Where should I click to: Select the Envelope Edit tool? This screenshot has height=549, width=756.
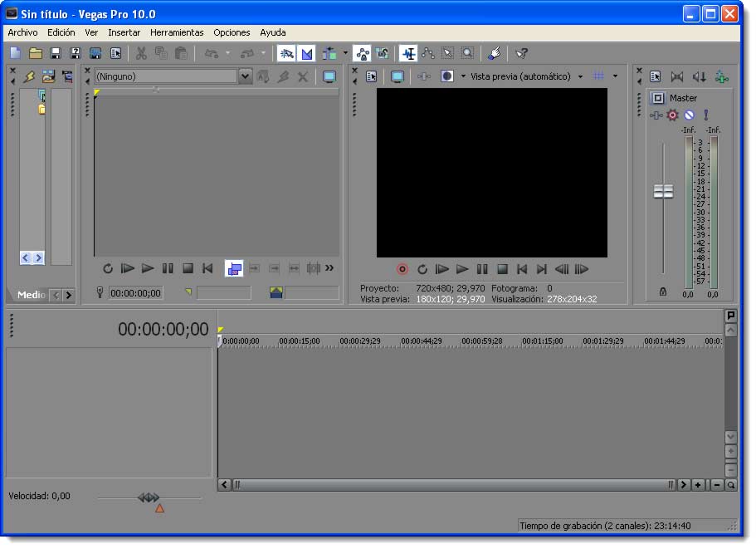click(427, 53)
